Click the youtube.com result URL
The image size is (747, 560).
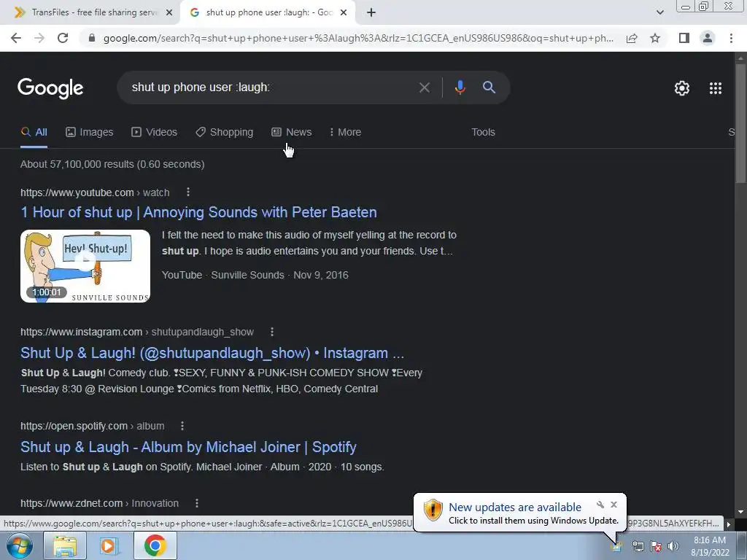95,192
